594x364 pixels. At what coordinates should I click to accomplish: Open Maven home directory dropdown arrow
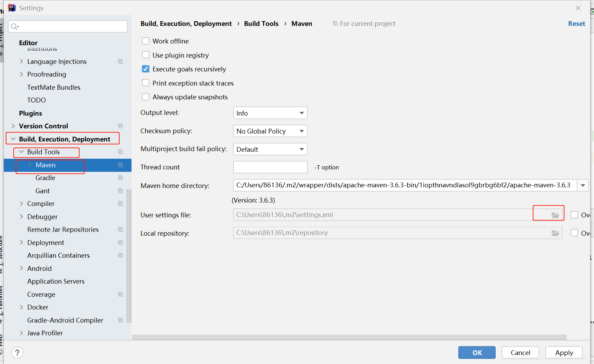583,185
